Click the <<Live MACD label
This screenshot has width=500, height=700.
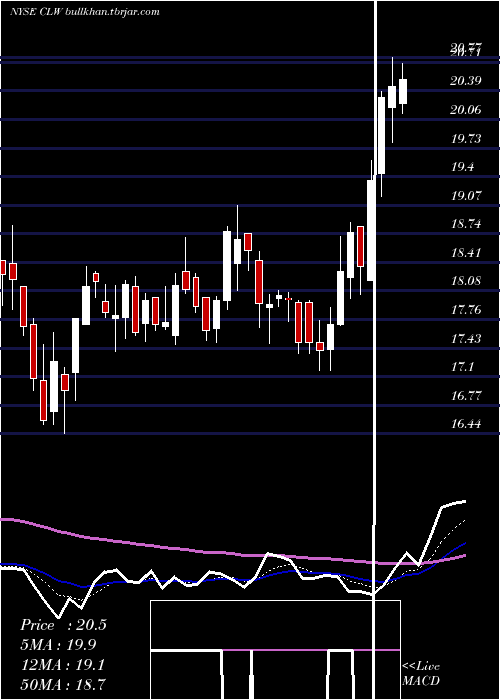click(x=421, y=674)
